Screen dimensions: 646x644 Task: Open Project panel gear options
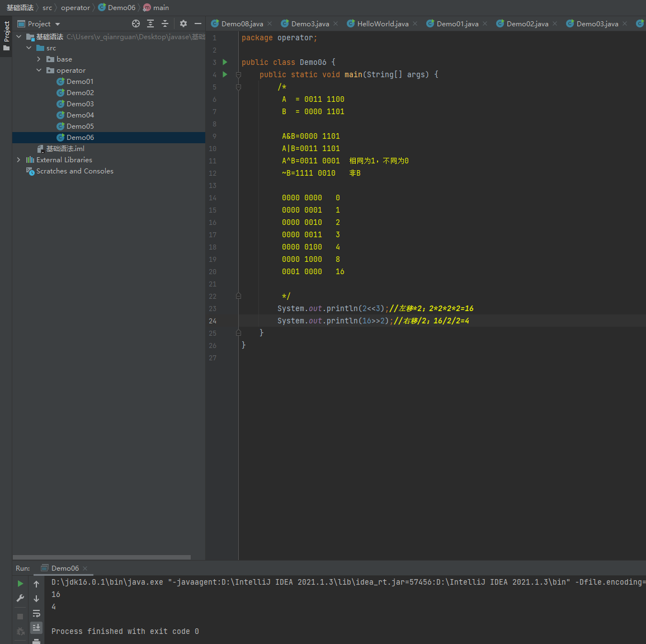(x=183, y=24)
